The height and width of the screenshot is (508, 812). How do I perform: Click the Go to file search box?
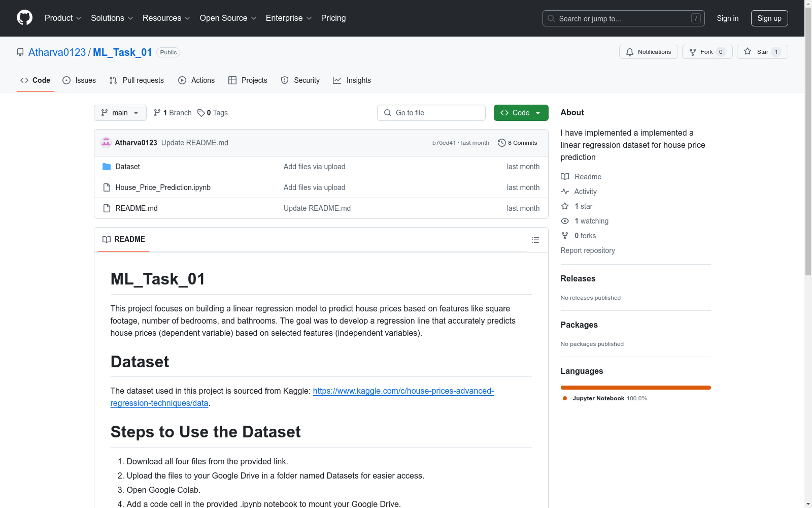[431, 113]
